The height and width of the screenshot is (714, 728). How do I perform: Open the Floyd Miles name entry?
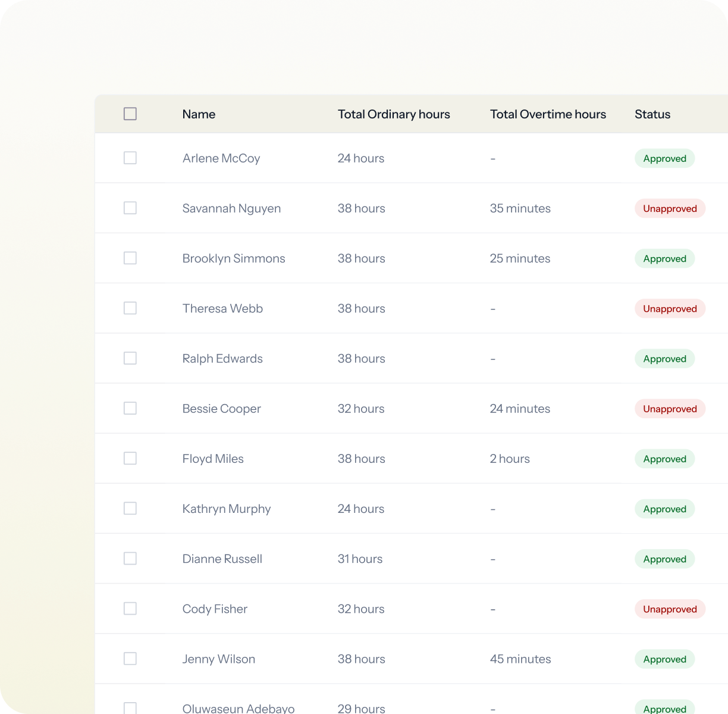[x=213, y=459]
